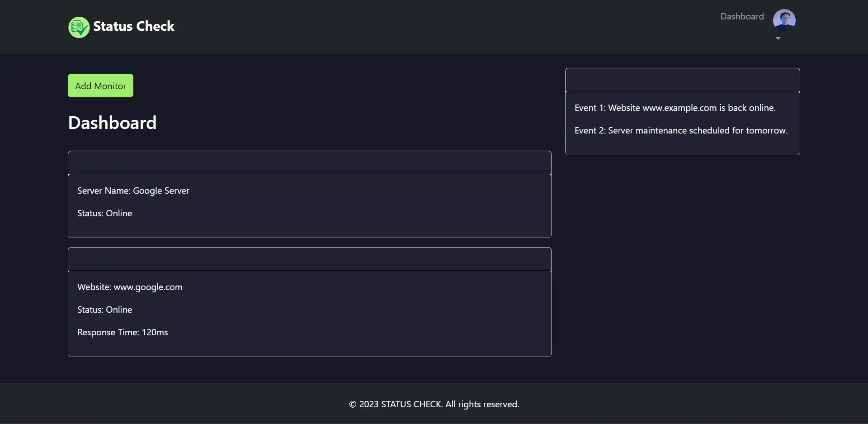
Task: Expand the profile dropdown arrow below the avatar
Action: point(778,38)
